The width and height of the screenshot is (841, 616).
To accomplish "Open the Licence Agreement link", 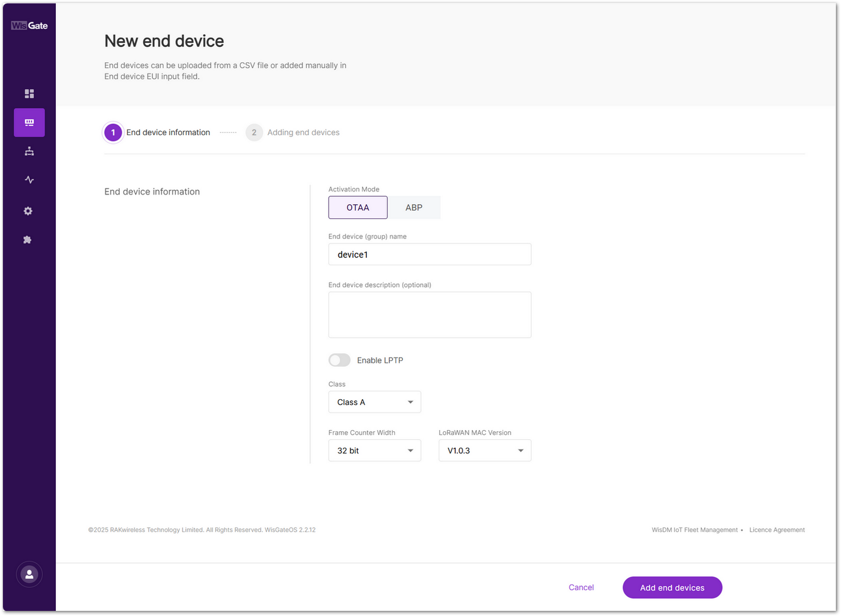I will [x=777, y=529].
